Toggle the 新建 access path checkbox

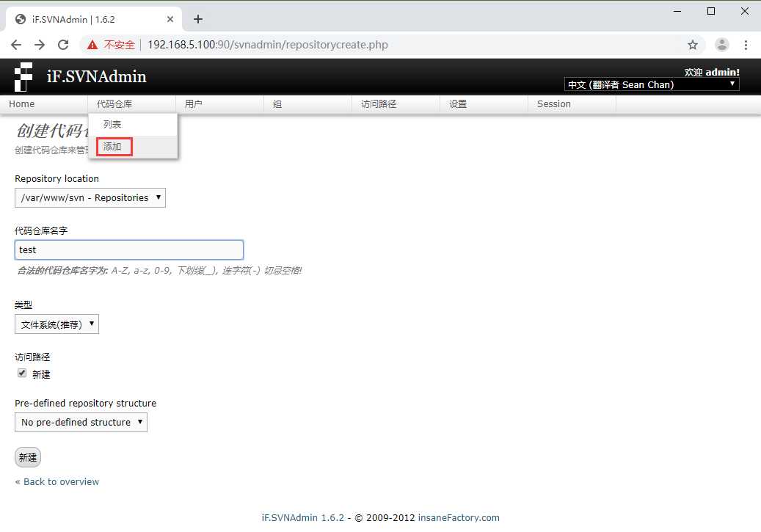tap(22, 373)
